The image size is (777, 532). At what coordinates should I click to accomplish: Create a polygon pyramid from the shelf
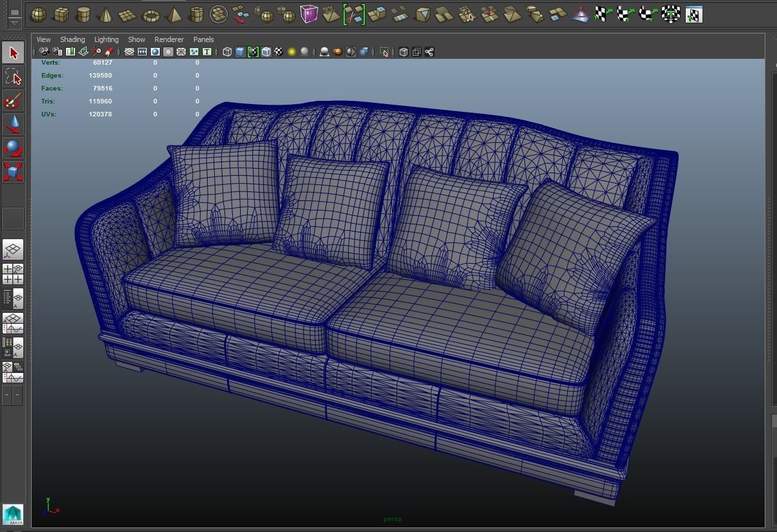[174, 14]
